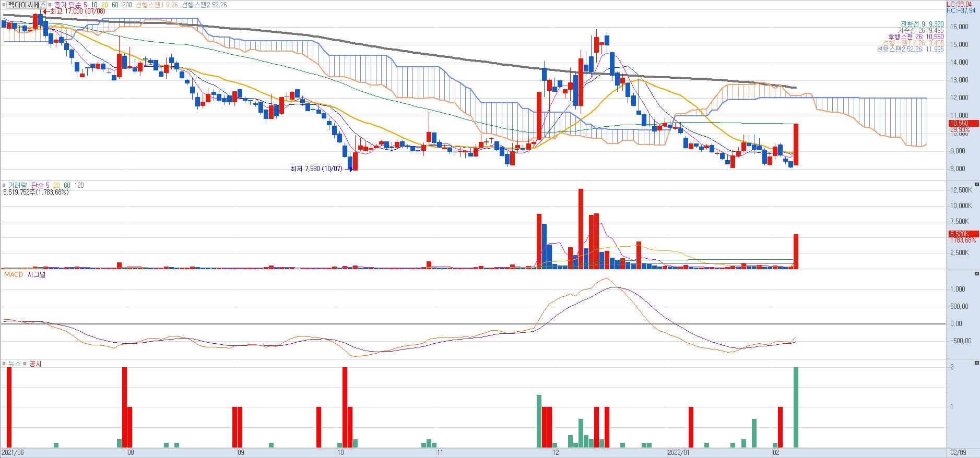Viewport: 980px width, 458px height.
Task: Click the 16,000 price axis label
Action: [960, 27]
